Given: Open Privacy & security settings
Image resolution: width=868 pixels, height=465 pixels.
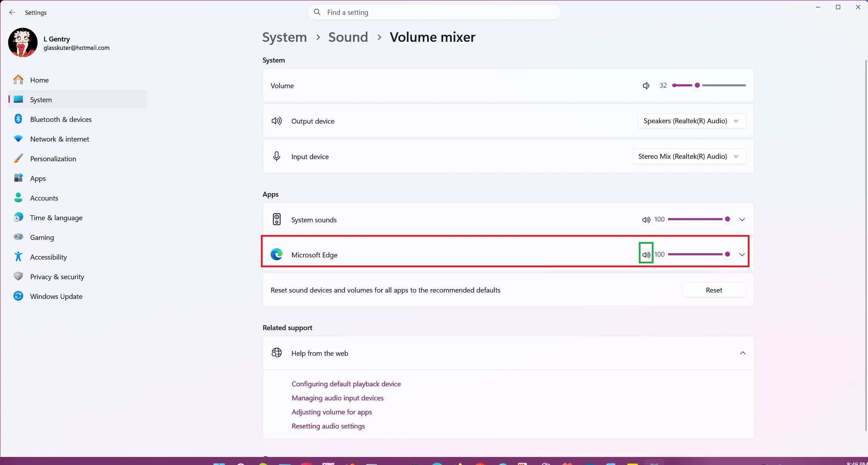Looking at the screenshot, I should (77, 277).
